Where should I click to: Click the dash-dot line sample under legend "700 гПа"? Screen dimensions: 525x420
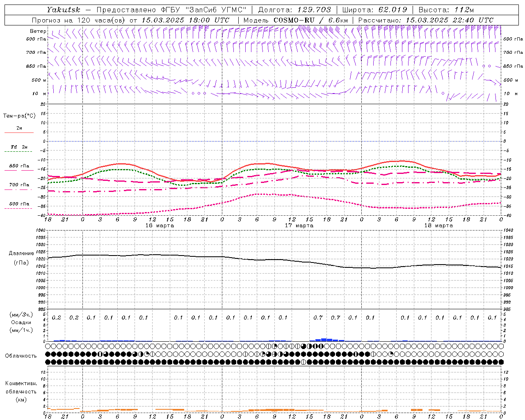pyautogui.click(x=19, y=189)
